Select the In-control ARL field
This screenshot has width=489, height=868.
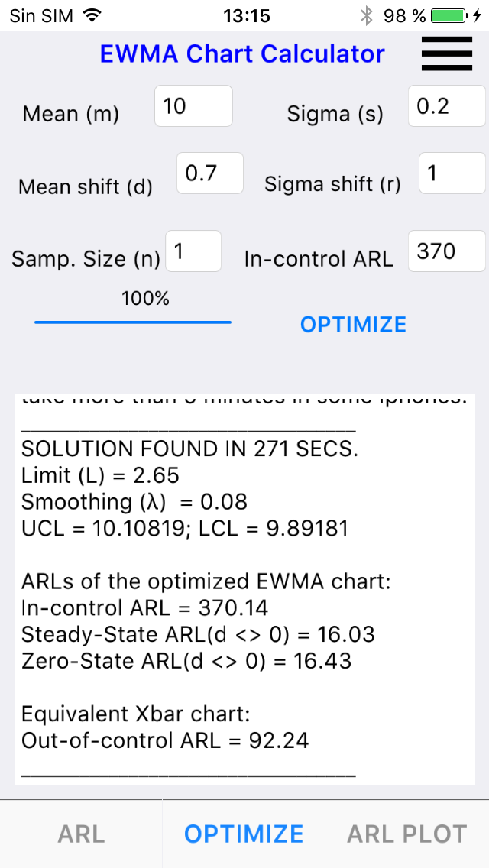click(x=446, y=251)
